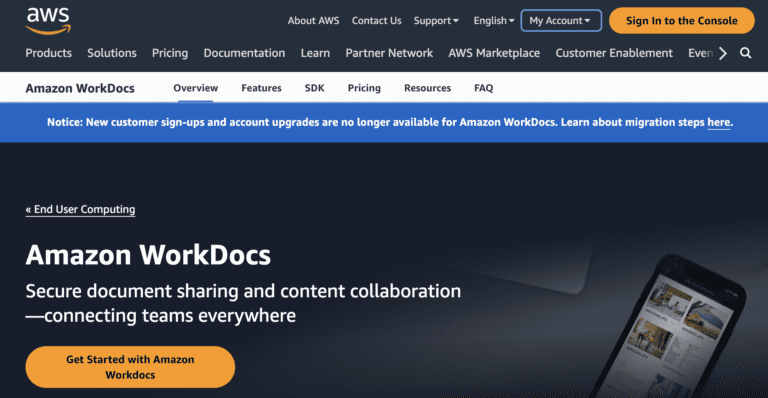Click the Amazon WorkDocs subnav title
Image resolution: width=768 pixels, height=398 pixels.
(80, 88)
